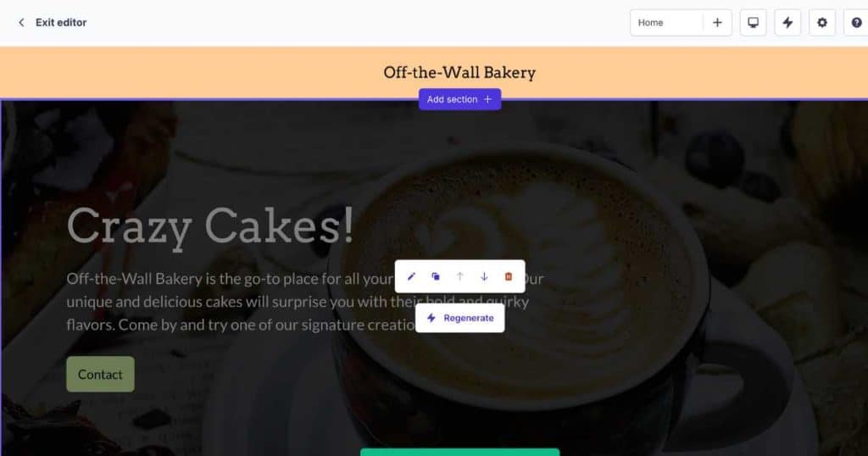Click the Add section button

click(x=460, y=100)
